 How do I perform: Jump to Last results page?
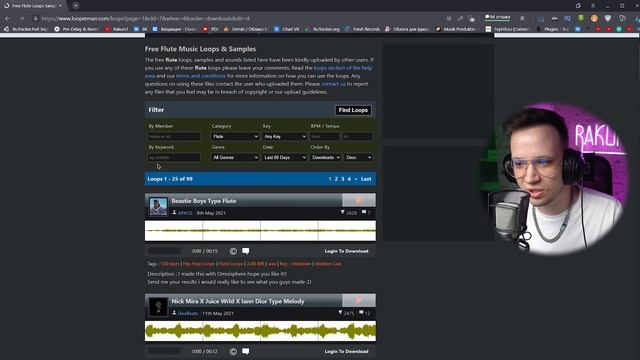click(366, 179)
